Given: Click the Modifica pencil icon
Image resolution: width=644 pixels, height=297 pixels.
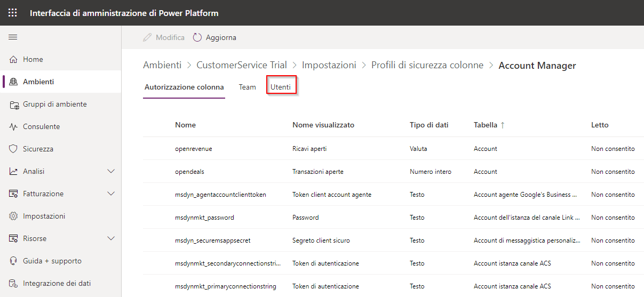Looking at the screenshot, I should (147, 37).
